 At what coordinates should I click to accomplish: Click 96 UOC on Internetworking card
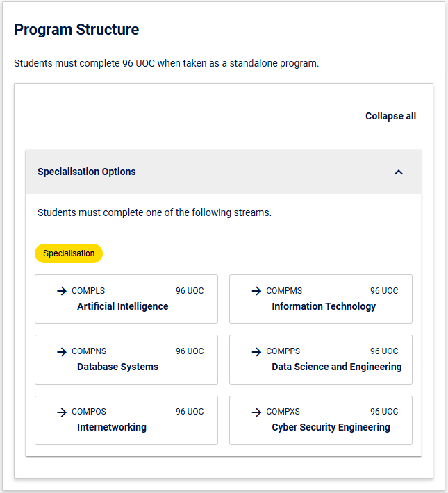190,412
